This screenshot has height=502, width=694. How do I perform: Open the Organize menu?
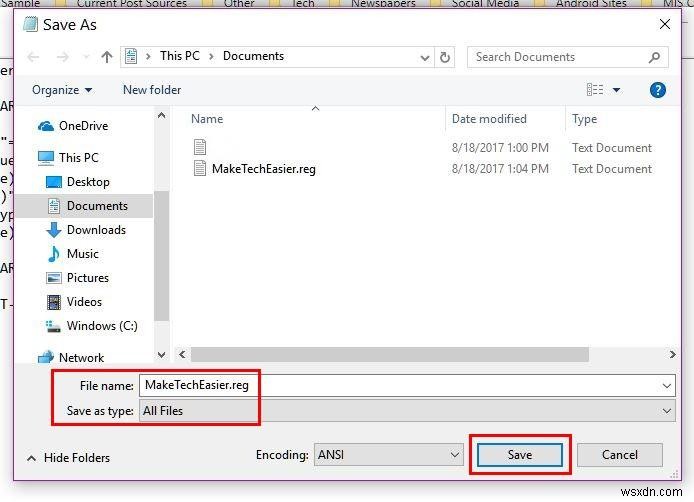(62, 90)
